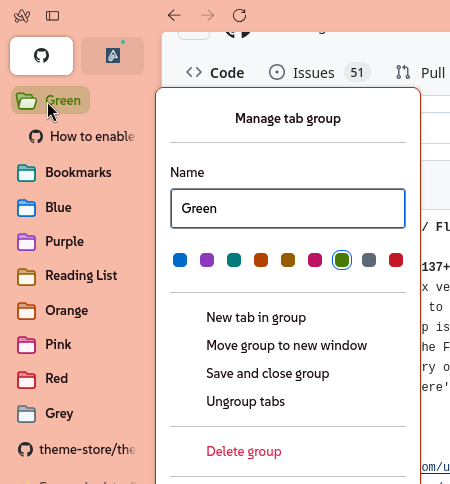Choose New tab in group

pyautogui.click(x=256, y=317)
